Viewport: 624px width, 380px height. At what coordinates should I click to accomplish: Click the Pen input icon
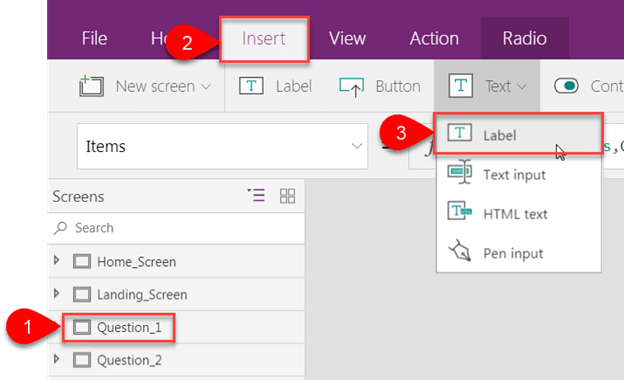coord(460,250)
